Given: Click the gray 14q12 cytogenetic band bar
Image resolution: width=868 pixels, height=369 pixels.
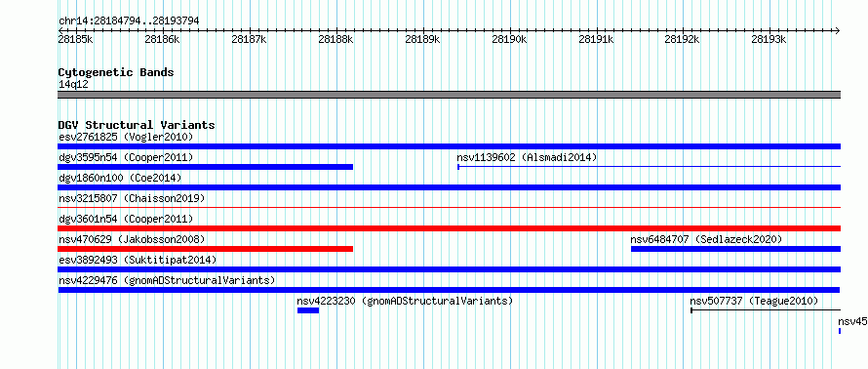Looking at the screenshot, I should click(x=449, y=95).
